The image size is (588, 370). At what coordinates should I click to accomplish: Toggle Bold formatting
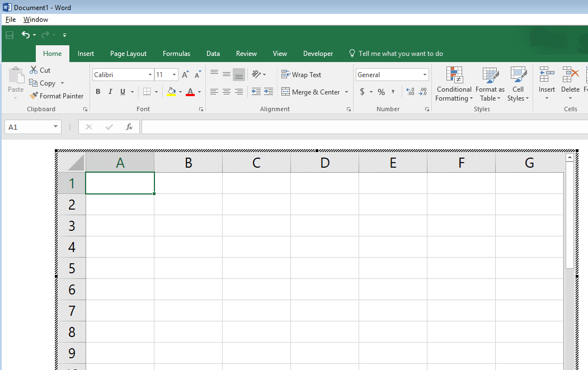pyautogui.click(x=98, y=92)
